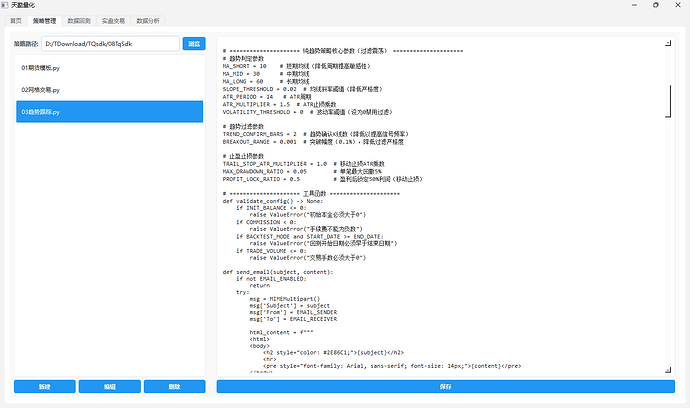Click the 新建 button
Viewport: 690px width, 408px height.
(x=44, y=386)
